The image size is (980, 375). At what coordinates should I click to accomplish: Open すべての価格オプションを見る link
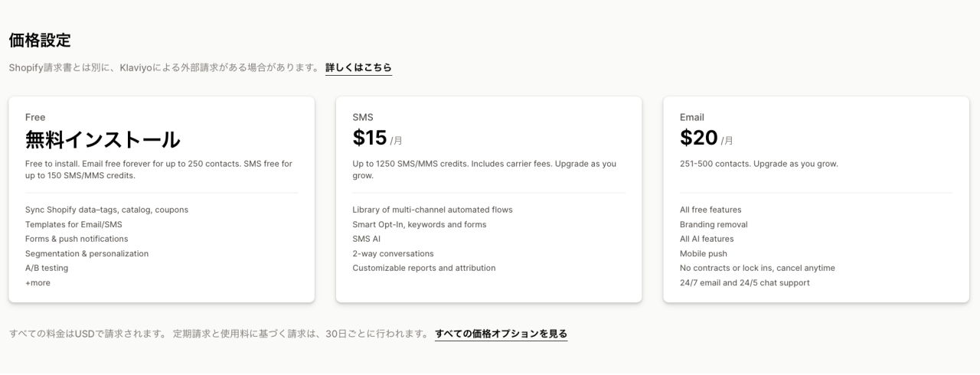tap(501, 334)
